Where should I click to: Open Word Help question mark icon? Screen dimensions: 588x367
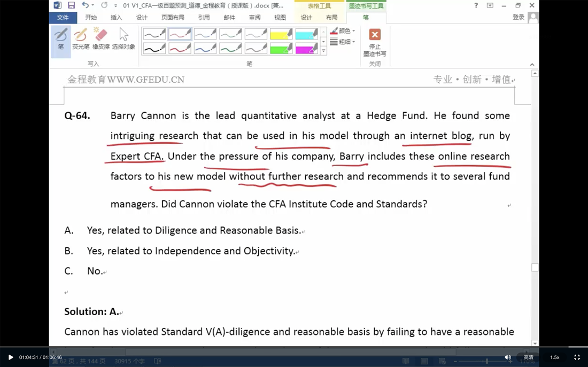[x=476, y=5]
